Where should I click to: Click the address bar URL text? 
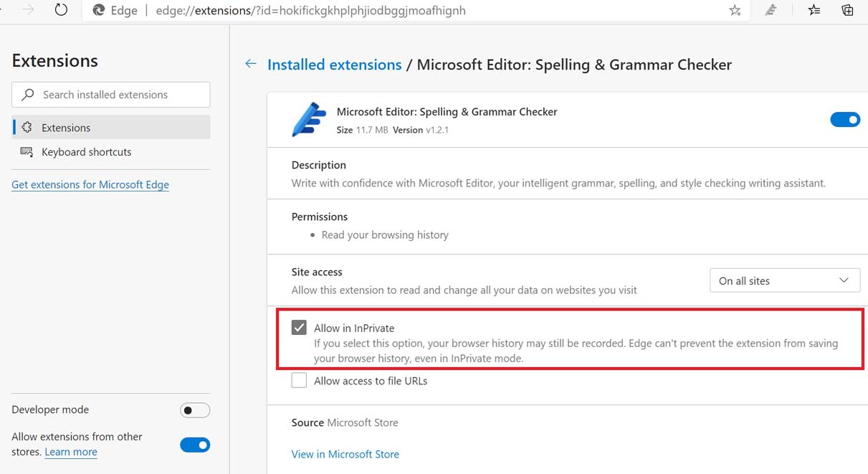pos(311,10)
